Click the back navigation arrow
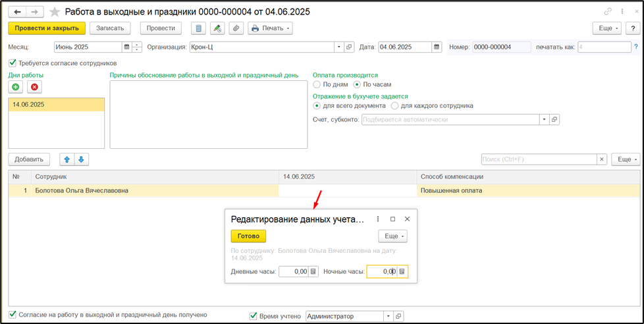 pyautogui.click(x=18, y=12)
